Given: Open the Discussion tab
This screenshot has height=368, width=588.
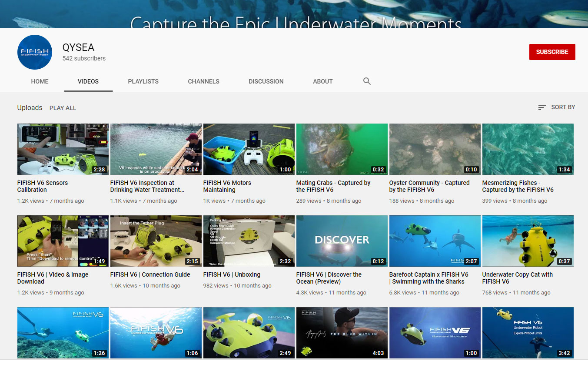Looking at the screenshot, I should [266, 81].
